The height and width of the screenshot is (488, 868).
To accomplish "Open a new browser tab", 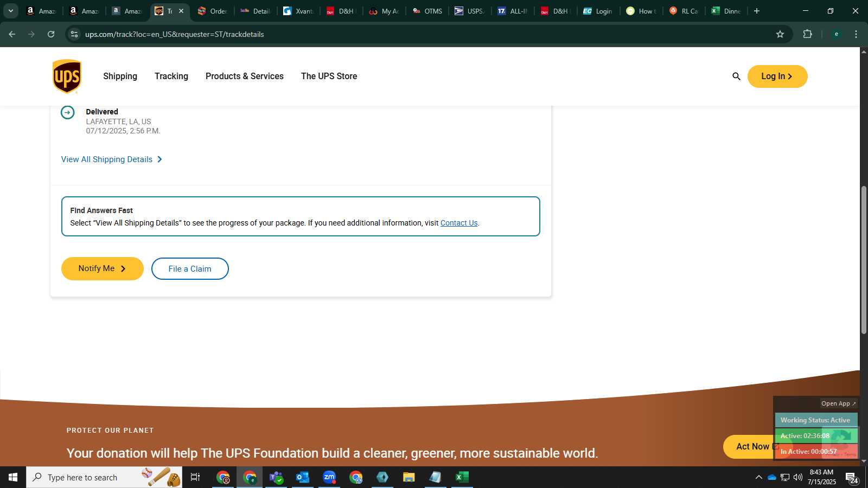I will [x=757, y=11].
